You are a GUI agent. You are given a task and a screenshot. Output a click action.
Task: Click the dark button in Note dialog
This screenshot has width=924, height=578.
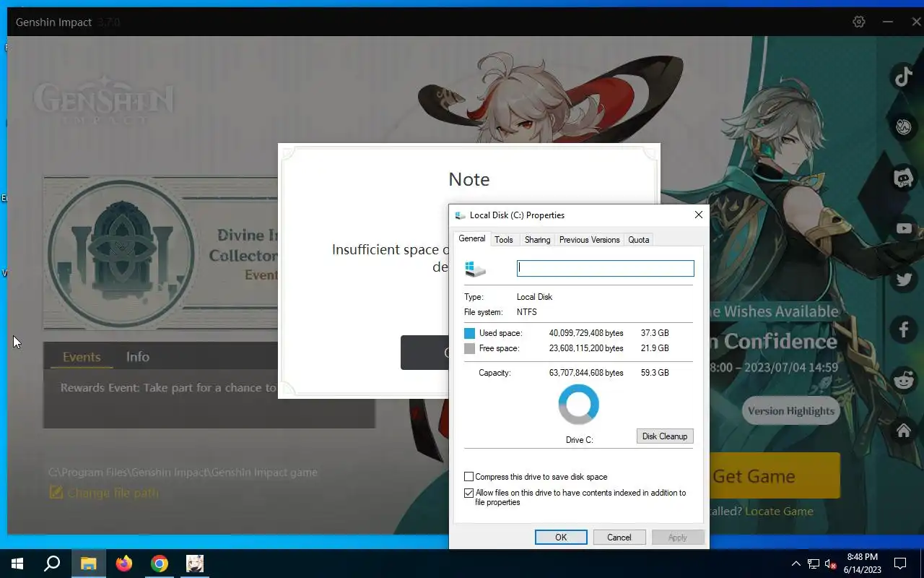click(x=424, y=353)
